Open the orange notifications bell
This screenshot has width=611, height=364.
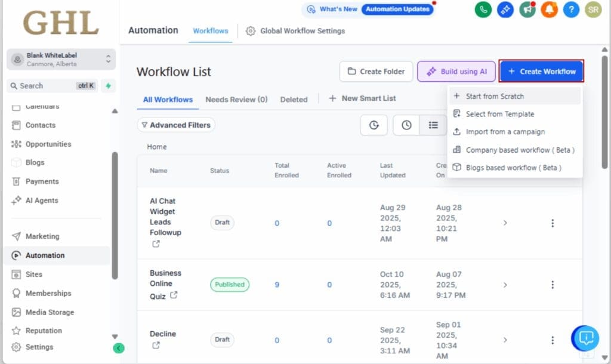549,10
